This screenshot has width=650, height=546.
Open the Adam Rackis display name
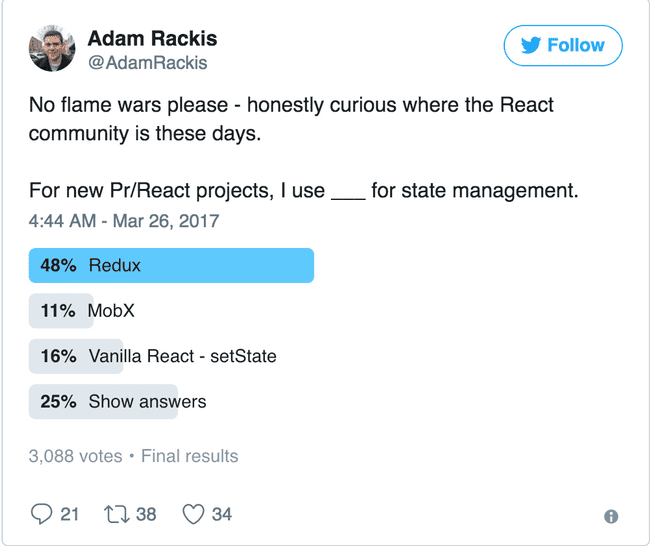[152, 39]
